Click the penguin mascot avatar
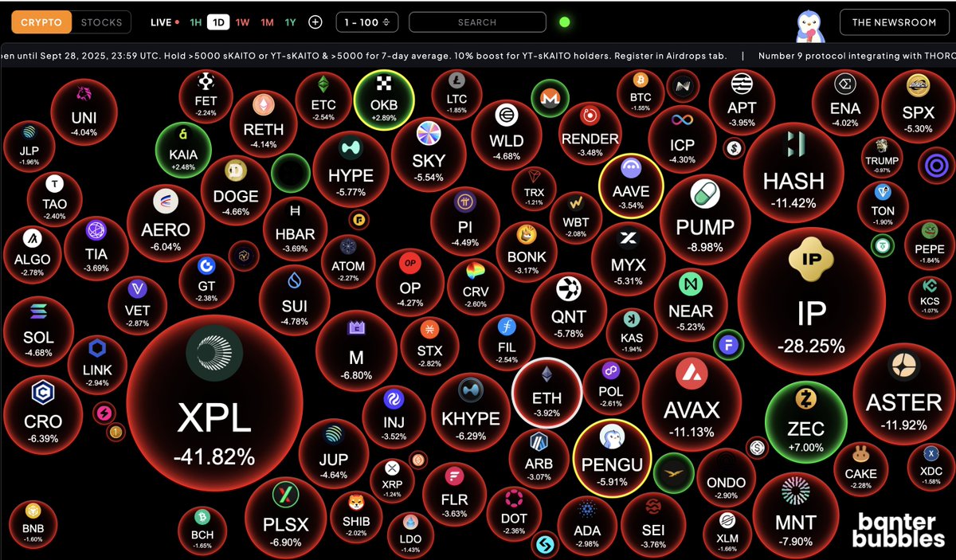956x560 pixels. [810, 25]
